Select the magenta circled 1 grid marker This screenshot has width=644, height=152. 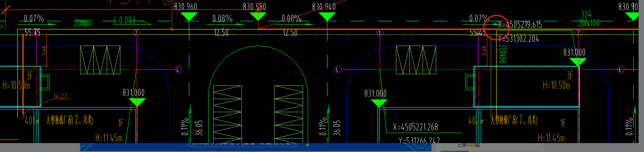(380, 33)
